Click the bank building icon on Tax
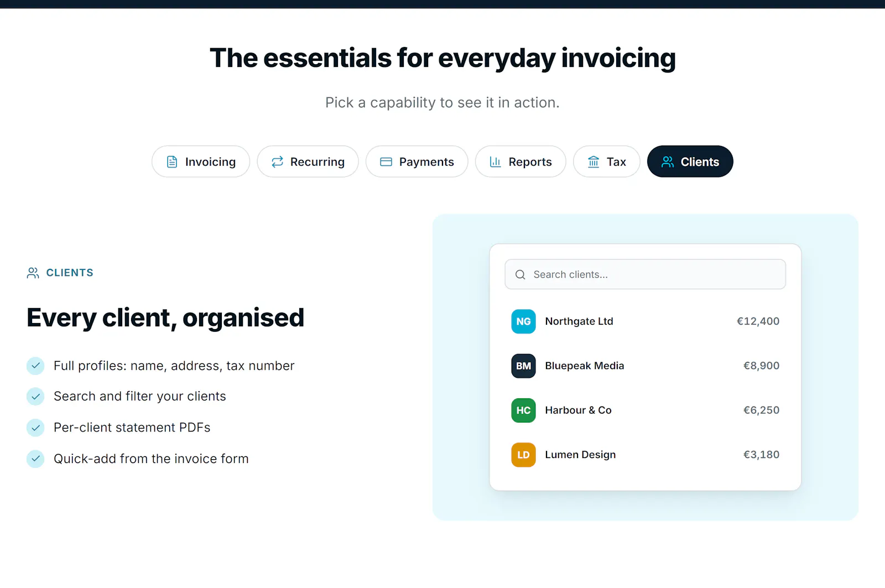This screenshot has height=588, width=885. tap(594, 162)
